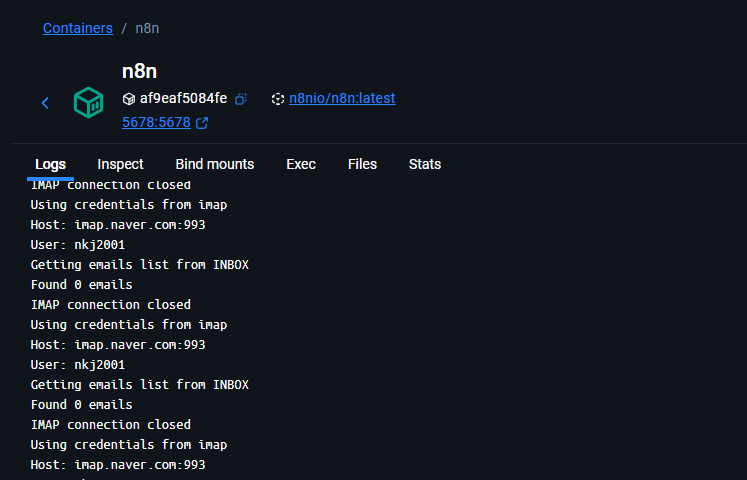Click the n8n breadcrumb text
The width and height of the screenshot is (747, 480).
coord(147,28)
